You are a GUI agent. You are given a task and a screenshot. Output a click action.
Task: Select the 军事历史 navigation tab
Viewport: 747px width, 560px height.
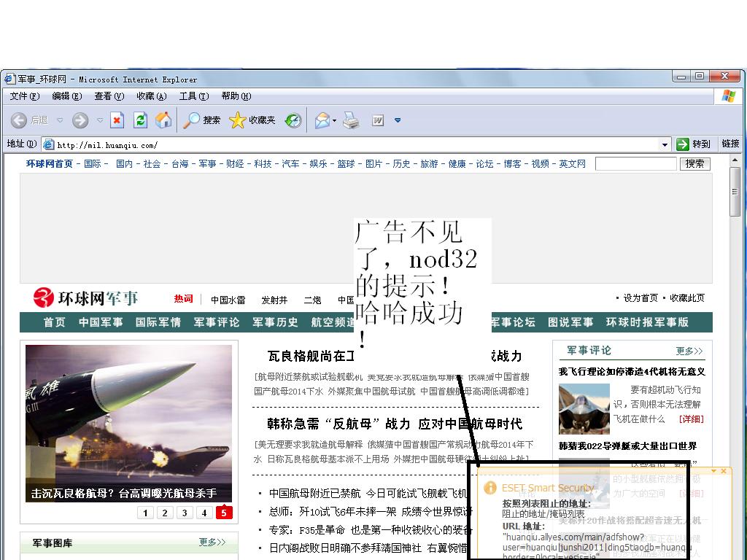coord(275,322)
